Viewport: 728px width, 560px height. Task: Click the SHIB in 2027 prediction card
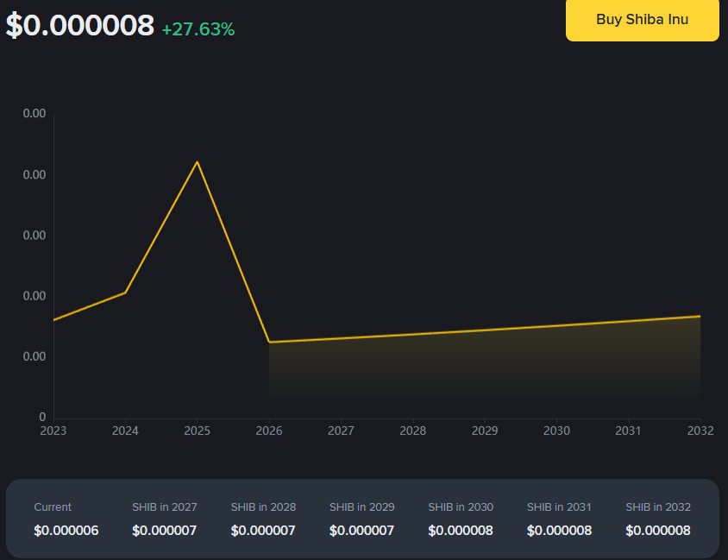click(x=165, y=519)
